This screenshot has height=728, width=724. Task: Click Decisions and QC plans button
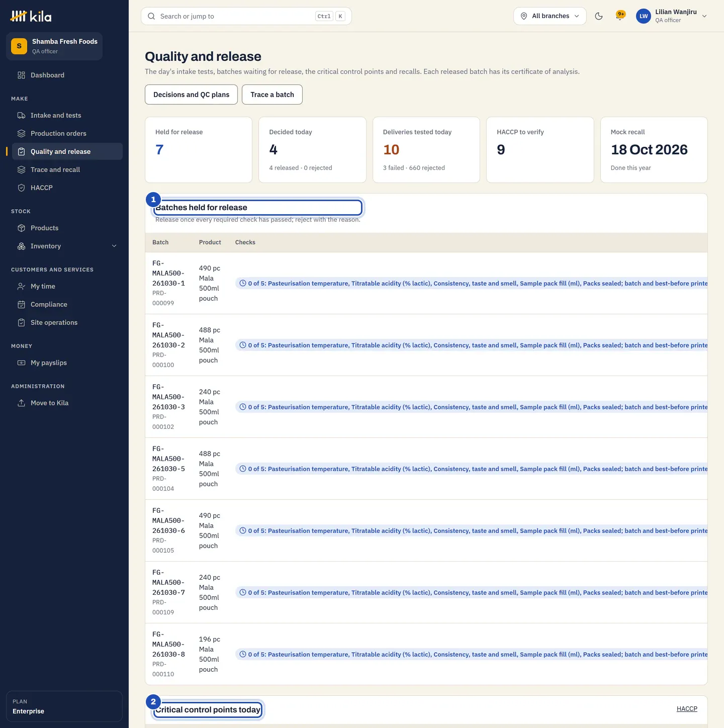pos(191,95)
